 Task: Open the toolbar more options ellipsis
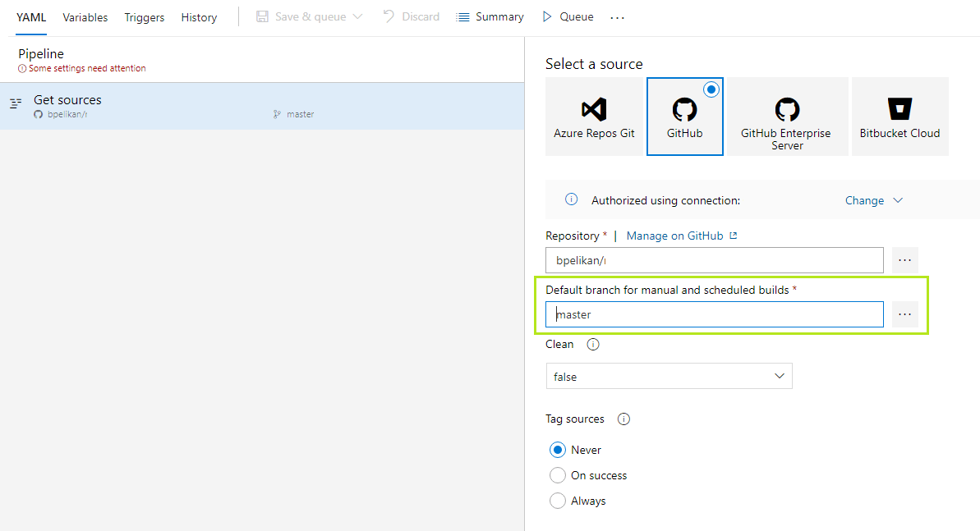[x=618, y=17]
